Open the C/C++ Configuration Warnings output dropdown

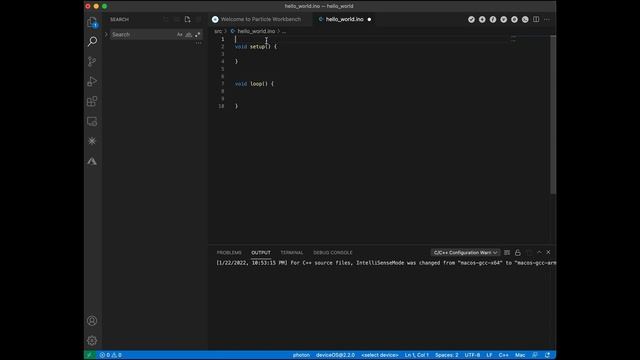tap(465, 253)
